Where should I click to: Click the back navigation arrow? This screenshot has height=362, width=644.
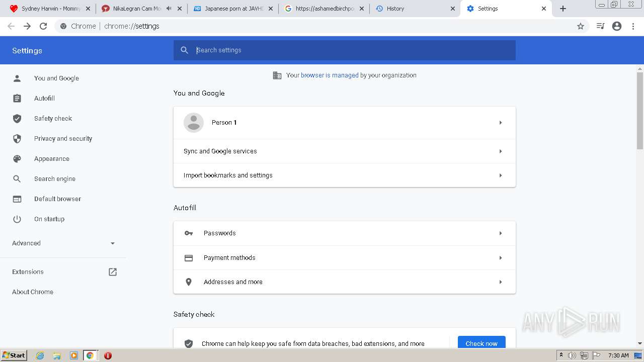click(x=11, y=26)
